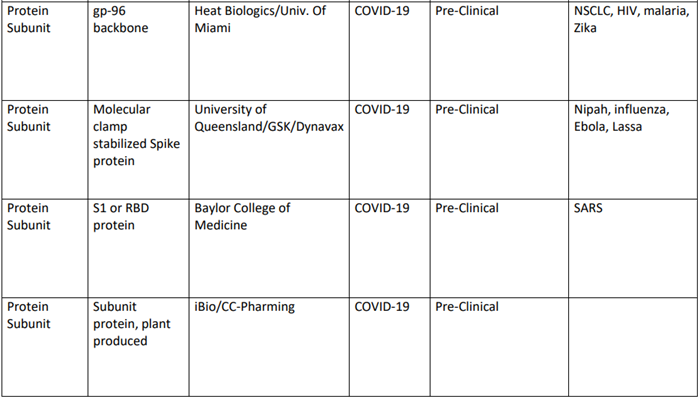Click 'iBio/CC-Pharming' cell

(269, 347)
